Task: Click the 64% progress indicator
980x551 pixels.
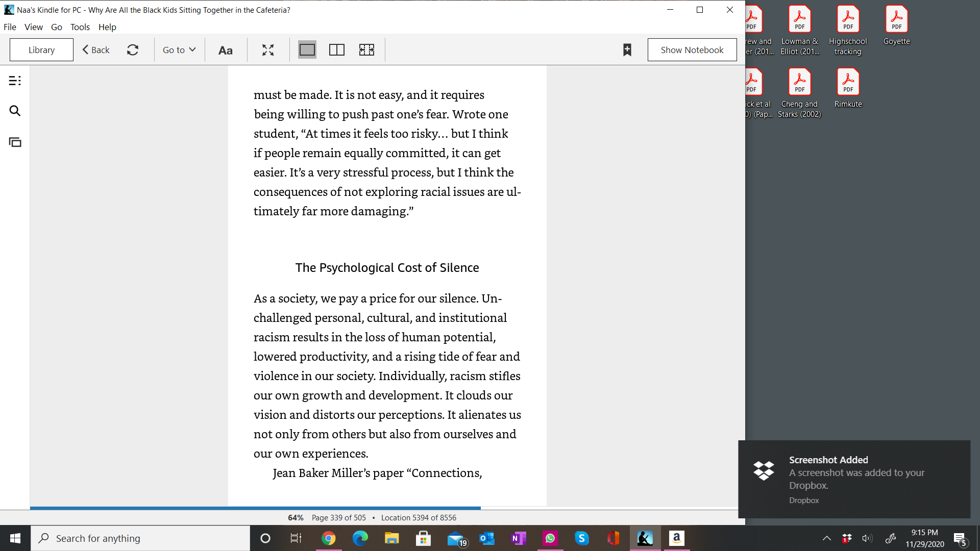Action: (296, 517)
